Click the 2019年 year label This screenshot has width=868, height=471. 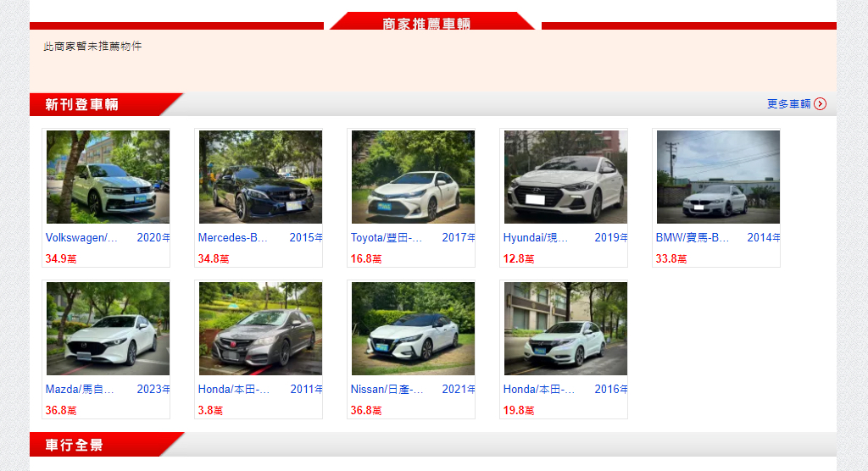pos(611,237)
